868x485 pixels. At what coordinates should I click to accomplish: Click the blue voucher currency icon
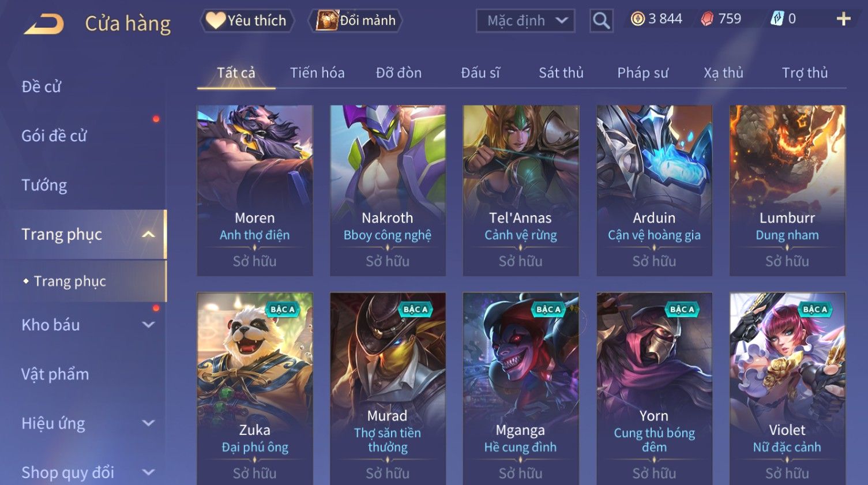pyautogui.click(x=777, y=19)
